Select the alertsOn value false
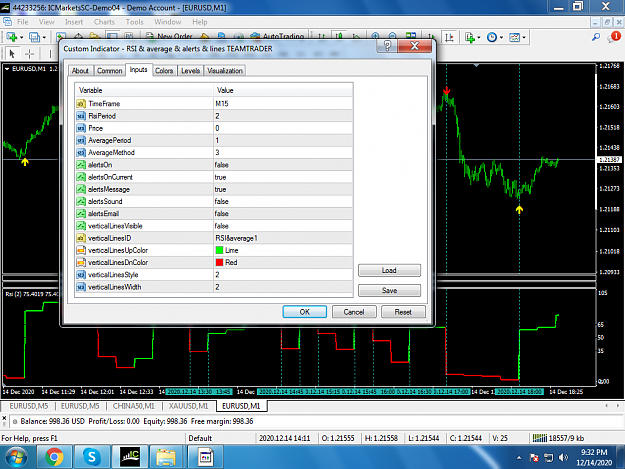The height and width of the screenshot is (469, 625). point(283,165)
